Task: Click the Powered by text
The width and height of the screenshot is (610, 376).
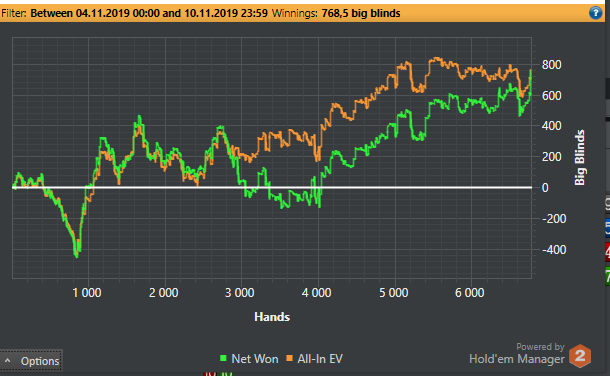Action: tap(540, 346)
